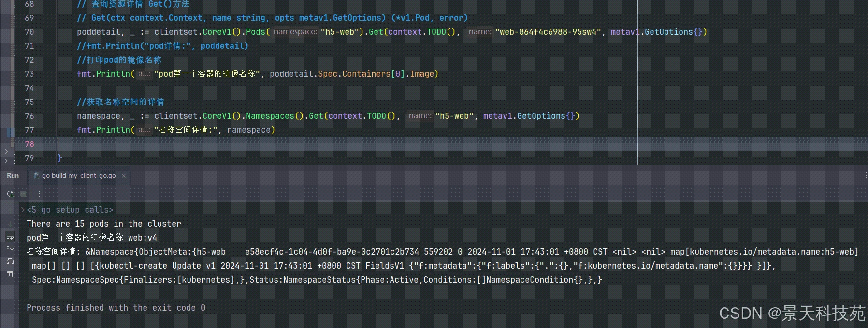The image size is (868, 328).
Task: Toggle soft-wrap in the console output
Action: click(x=10, y=236)
